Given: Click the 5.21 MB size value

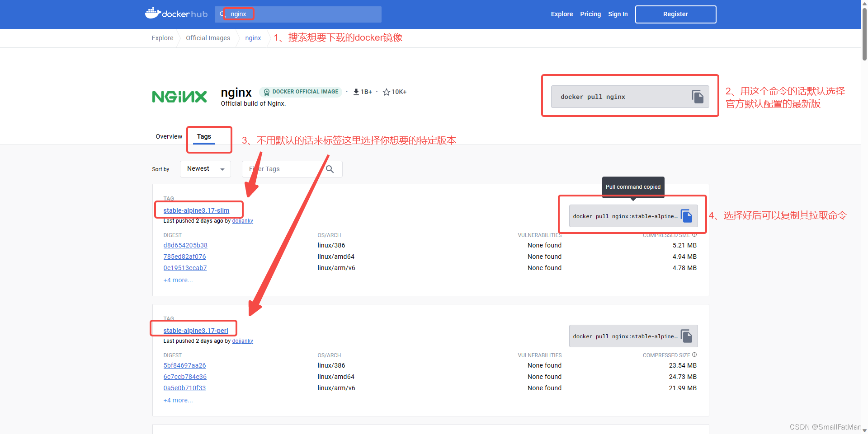Looking at the screenshot, I should pyautogui.click(x=684, y=245).
